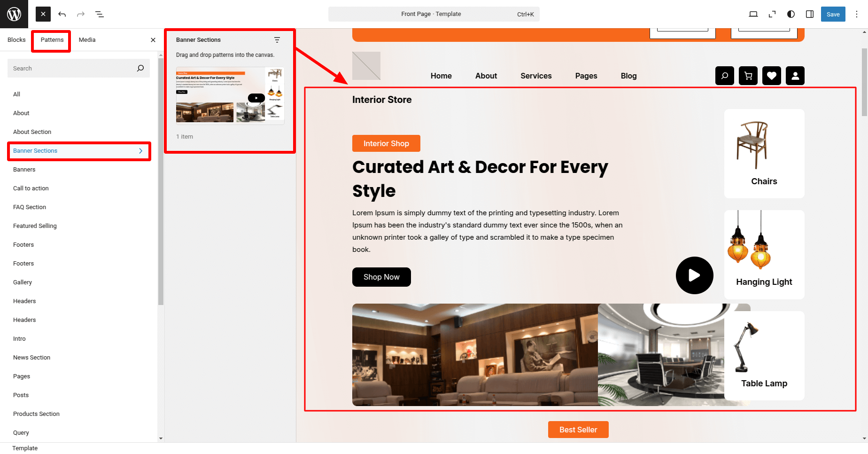
Task: Switch to the Media tab
Action: pos(87,40)
